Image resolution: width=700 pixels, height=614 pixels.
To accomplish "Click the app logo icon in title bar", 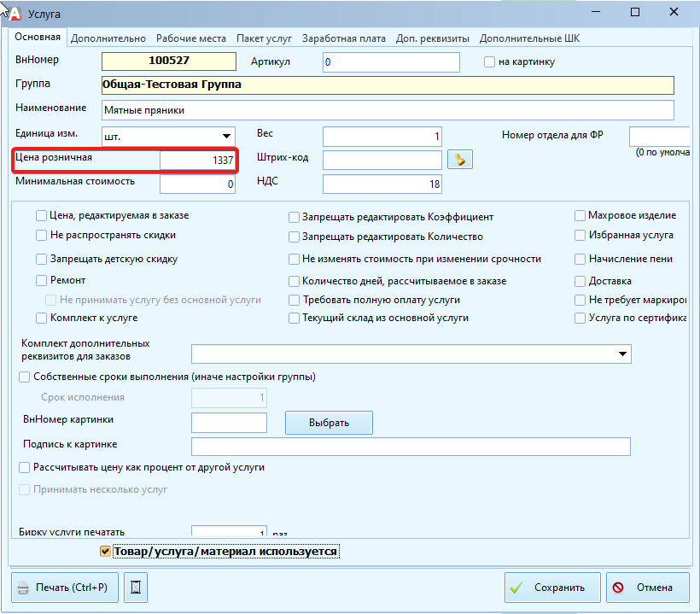I will point(15,14).
